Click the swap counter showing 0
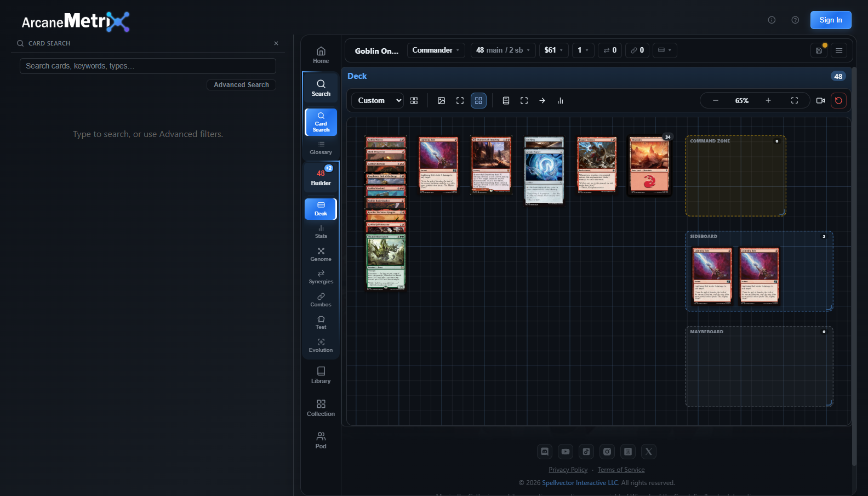Viewport: 868px width, 496px height. click(610, 50)
